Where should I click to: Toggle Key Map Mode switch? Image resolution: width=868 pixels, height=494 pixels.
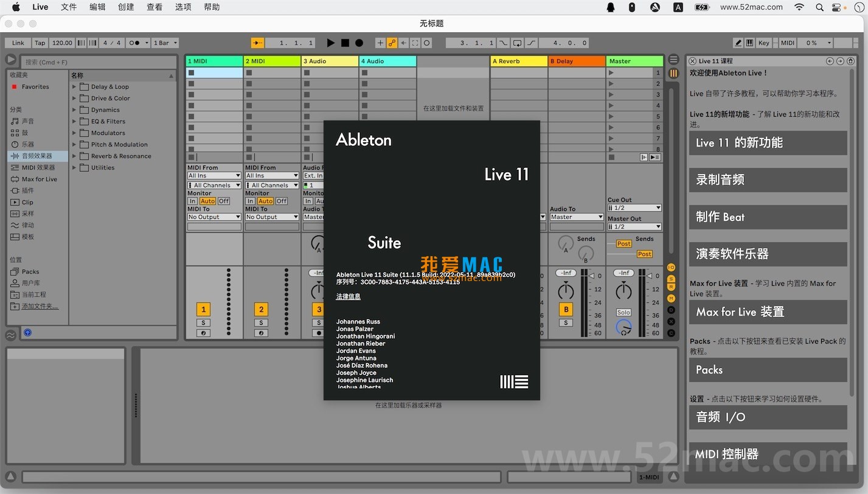[x=764, y=43]
